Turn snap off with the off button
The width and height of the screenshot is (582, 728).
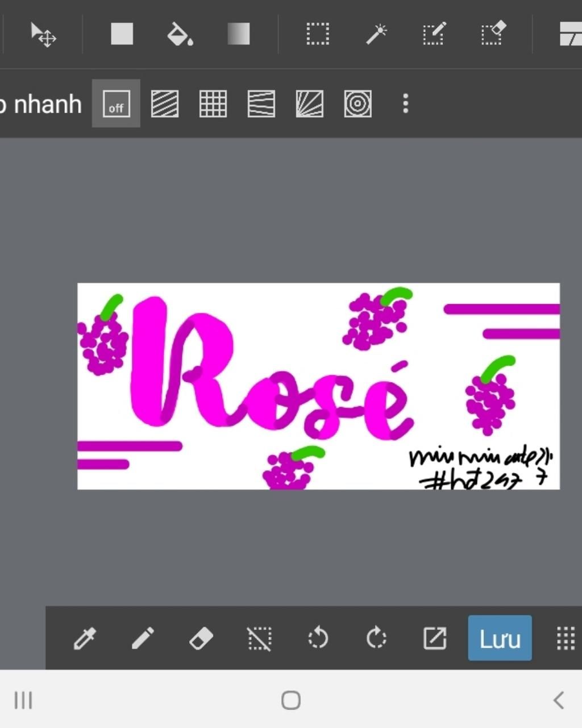pyautogui.click(x=116, y=104)
